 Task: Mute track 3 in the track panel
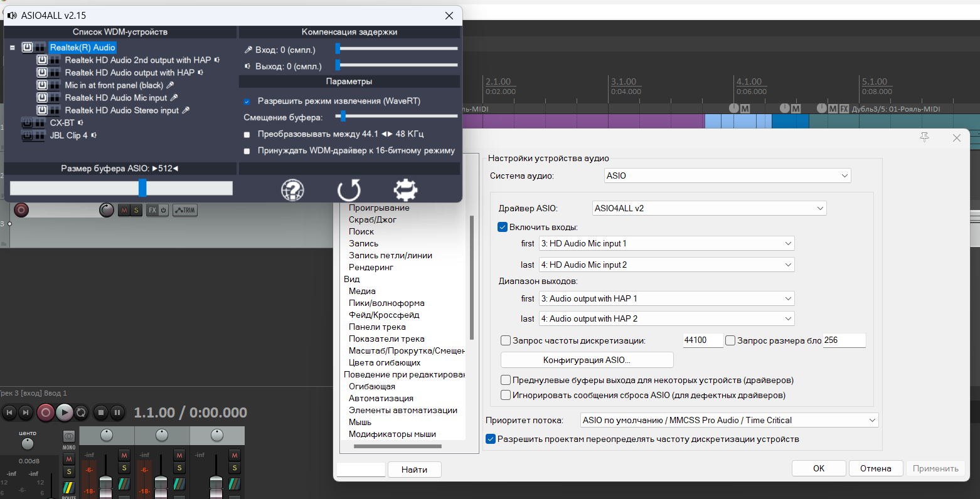124,210
